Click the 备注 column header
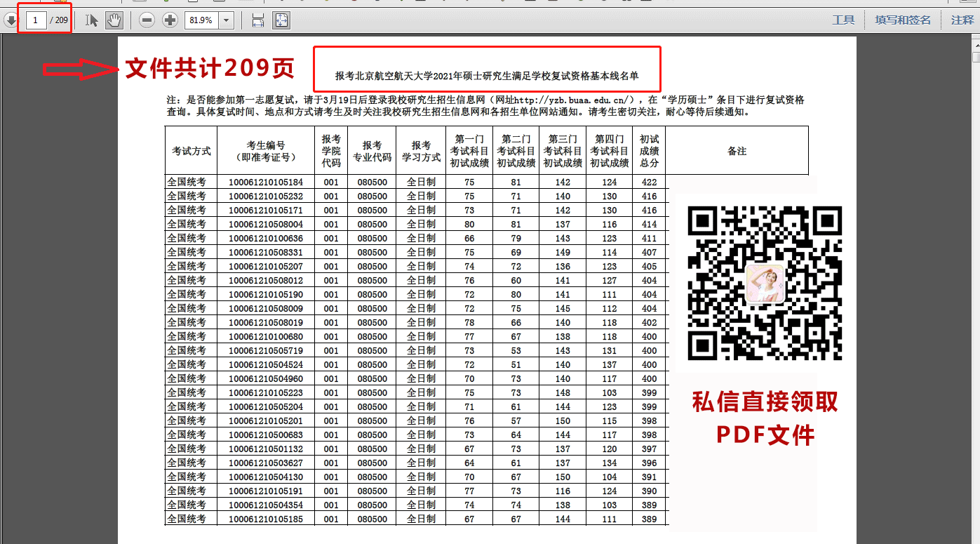The image size is (980, 544). click(x=737, y=151)
